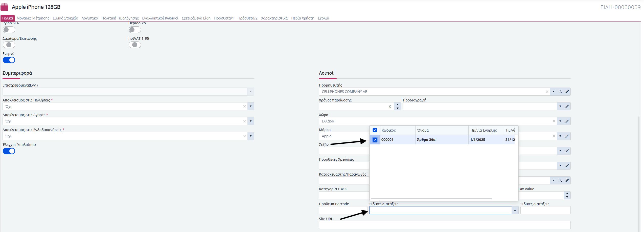Collapse the Ειδικές Διατάξεις dropdown list
644x232 pixels.
click(515, 210)
